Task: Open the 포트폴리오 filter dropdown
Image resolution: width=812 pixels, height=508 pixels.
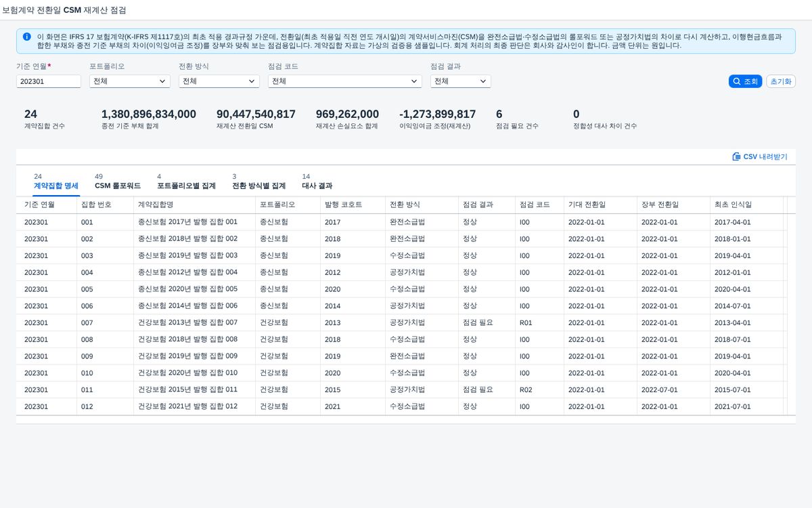Action: (129, 81)
